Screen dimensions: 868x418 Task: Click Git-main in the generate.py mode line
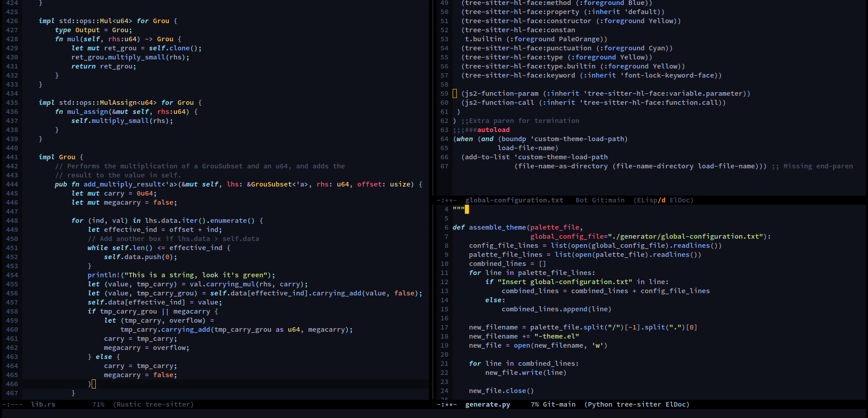point(559,404)
